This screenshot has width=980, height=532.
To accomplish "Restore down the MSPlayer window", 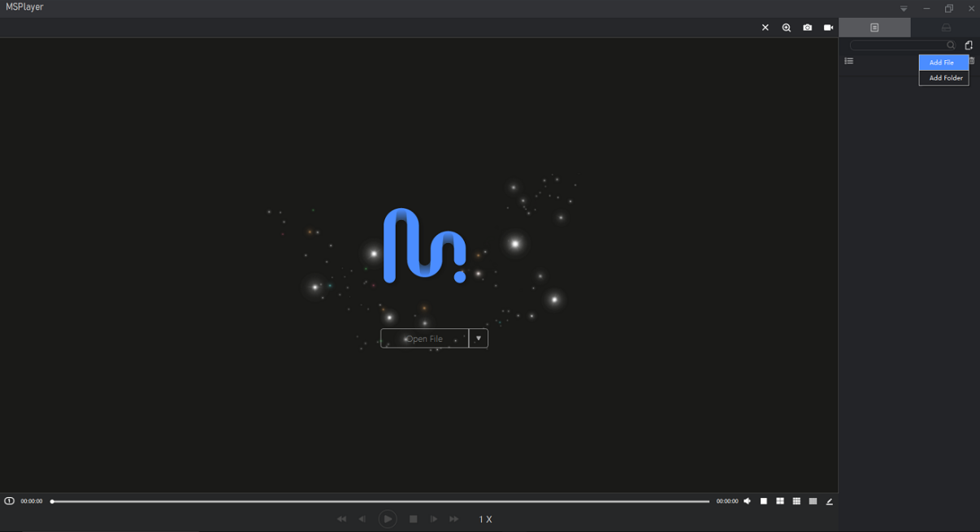I will 949,9.
